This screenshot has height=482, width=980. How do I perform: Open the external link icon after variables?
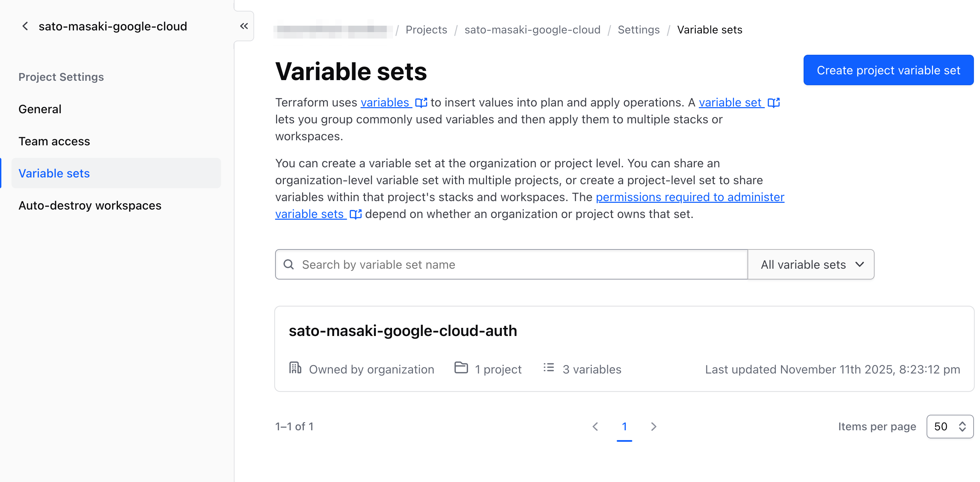click(421, 103)
